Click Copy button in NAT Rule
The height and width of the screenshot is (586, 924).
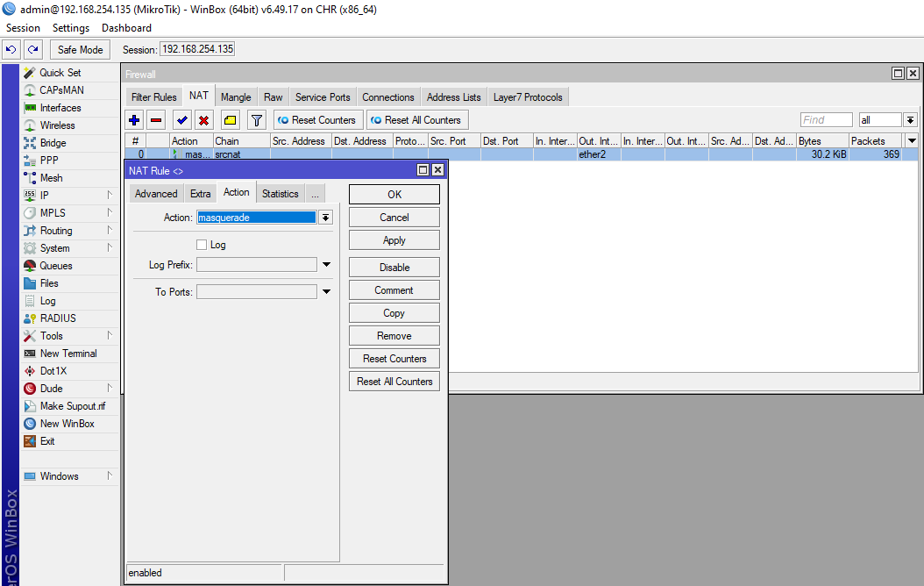point(394,313)
